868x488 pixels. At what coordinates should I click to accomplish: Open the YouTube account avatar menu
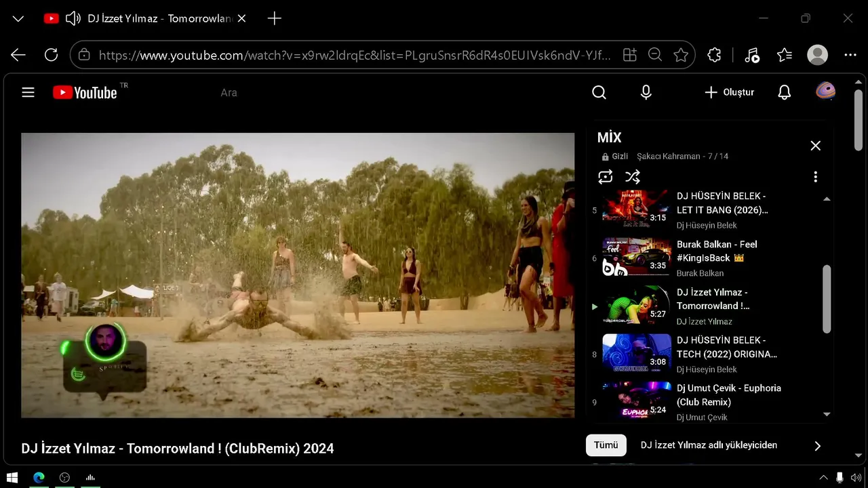coord(825,91)
